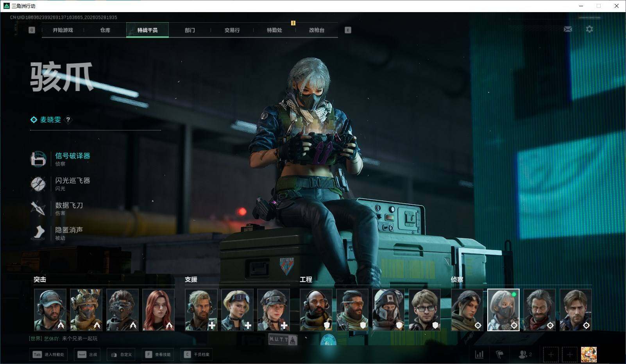Minimize the 三角洲行动 window
This screenshot has width=626, height=364.
click(581, 6)
